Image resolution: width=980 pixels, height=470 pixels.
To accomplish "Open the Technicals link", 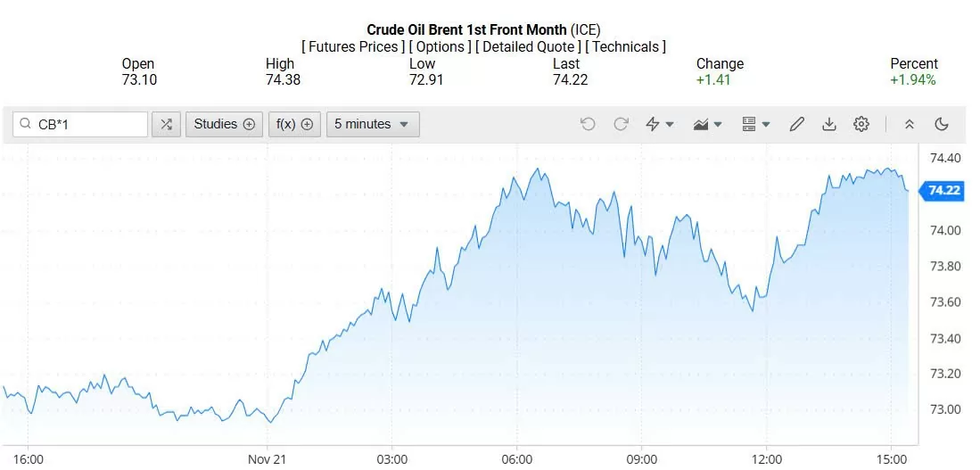I will 625,46.
